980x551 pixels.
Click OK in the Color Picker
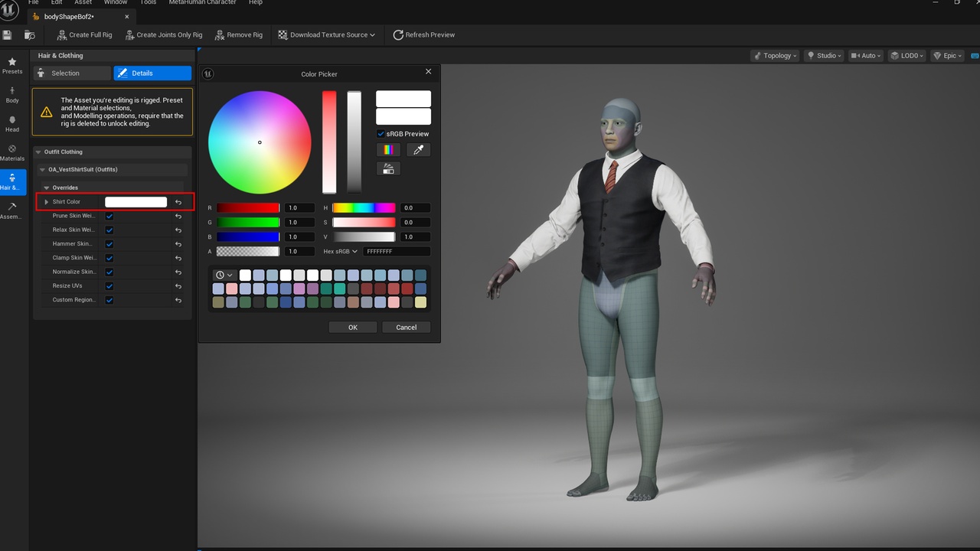353,327
